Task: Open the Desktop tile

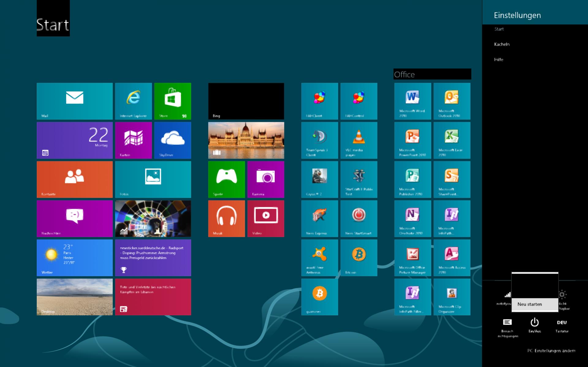Action: 74,297
